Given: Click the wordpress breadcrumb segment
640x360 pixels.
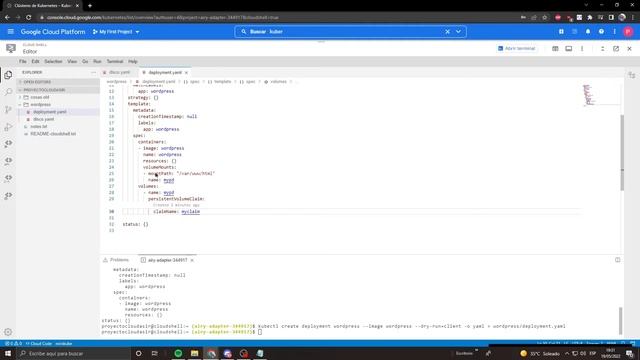Looking at the screenshot, I should tap(116, 82).
